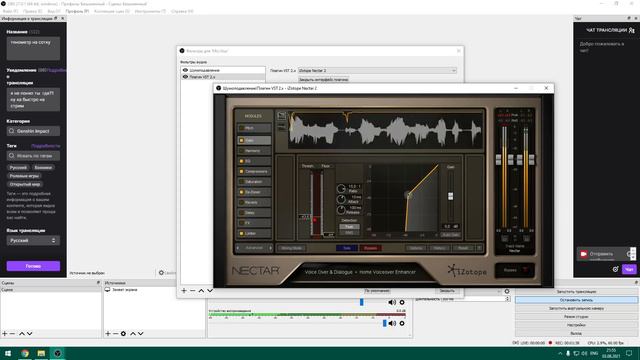Open settings gear of upper mixer channel
640x360 pixels.
coord(402,302)
